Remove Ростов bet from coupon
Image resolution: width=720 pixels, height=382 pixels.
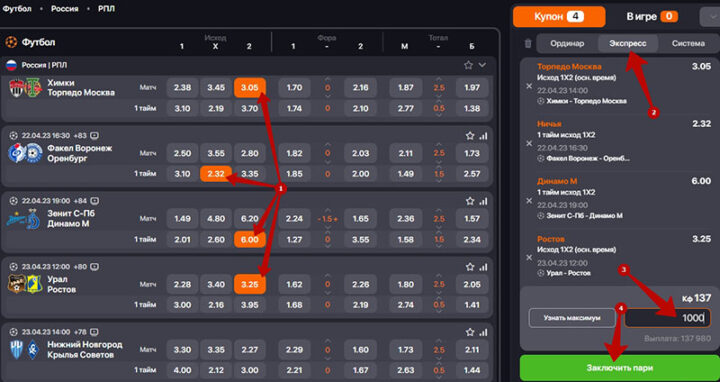[529, 258]
